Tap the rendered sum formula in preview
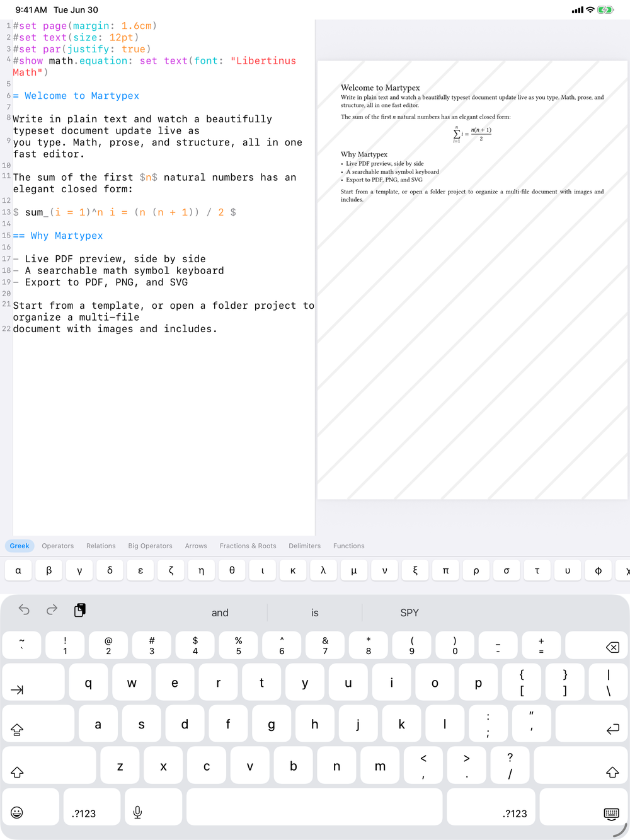The width and height of the screenshot is (630, 840). (x=472, y=134)
